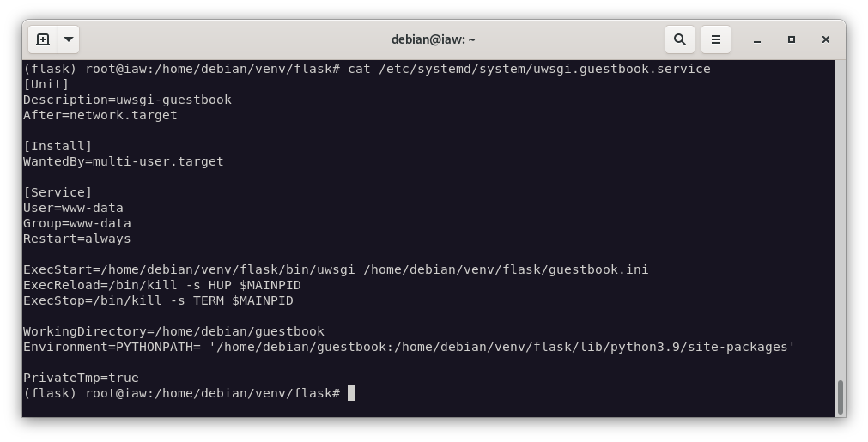Open the hamburger main menu
Image resolution: width=868 pixels, height=442 pixels.
coord(715,39)
